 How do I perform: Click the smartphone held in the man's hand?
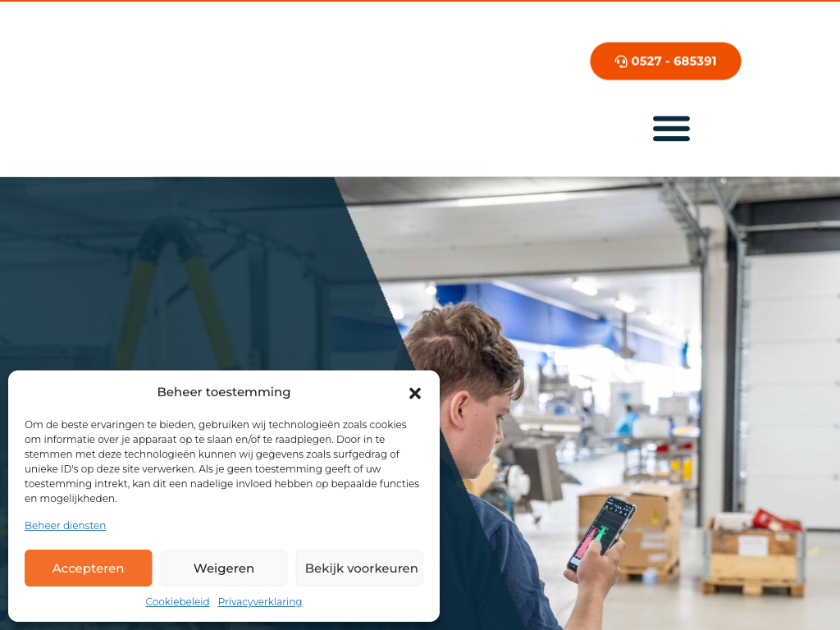coord(601,533)
